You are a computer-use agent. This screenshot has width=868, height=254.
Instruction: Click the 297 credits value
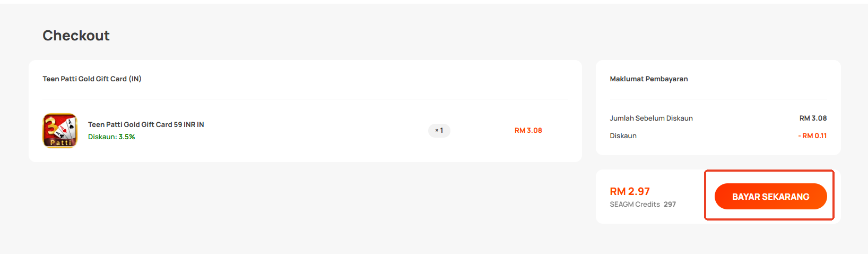coord(670,204)
